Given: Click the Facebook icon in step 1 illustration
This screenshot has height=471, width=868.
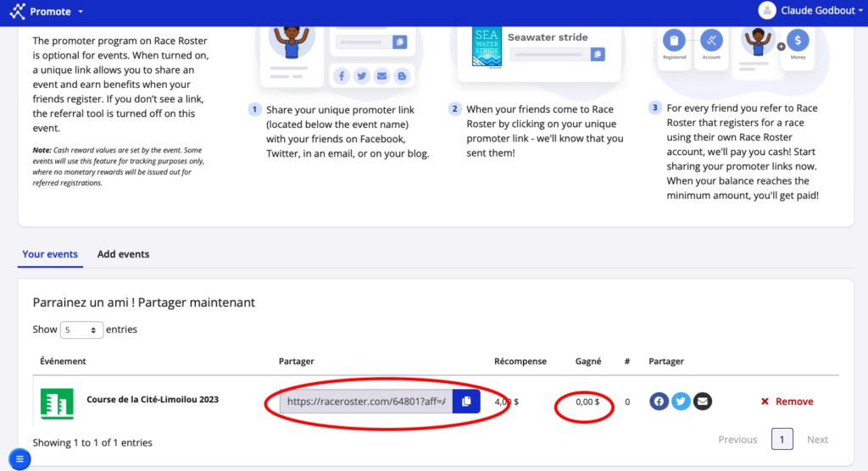Looking at the screenshot, I should click(x=342, y=76).
